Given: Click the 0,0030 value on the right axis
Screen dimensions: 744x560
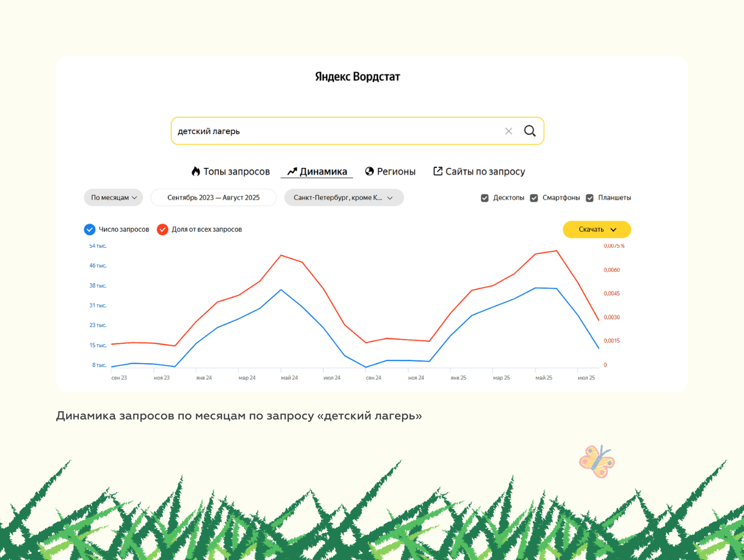Looking at the screenshot, I should 612,318.
